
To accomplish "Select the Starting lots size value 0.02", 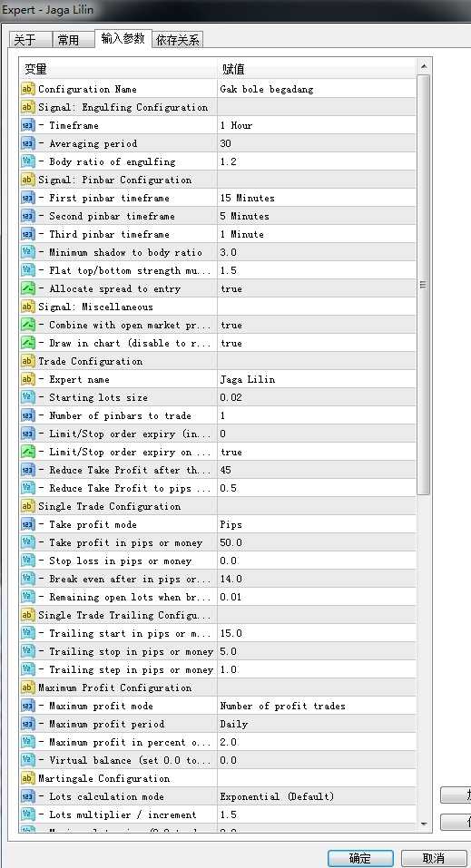I will (316, 397).
